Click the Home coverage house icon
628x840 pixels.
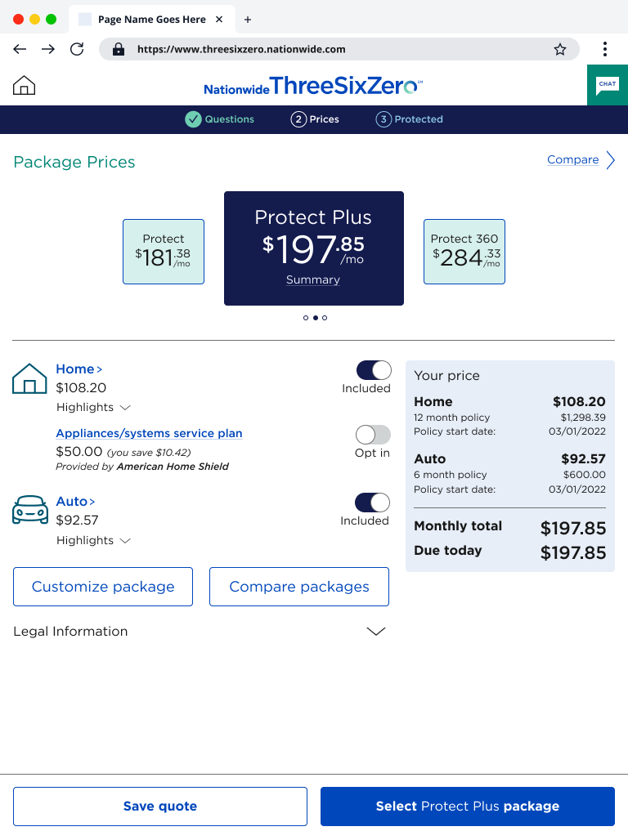[x=29, y=379]
